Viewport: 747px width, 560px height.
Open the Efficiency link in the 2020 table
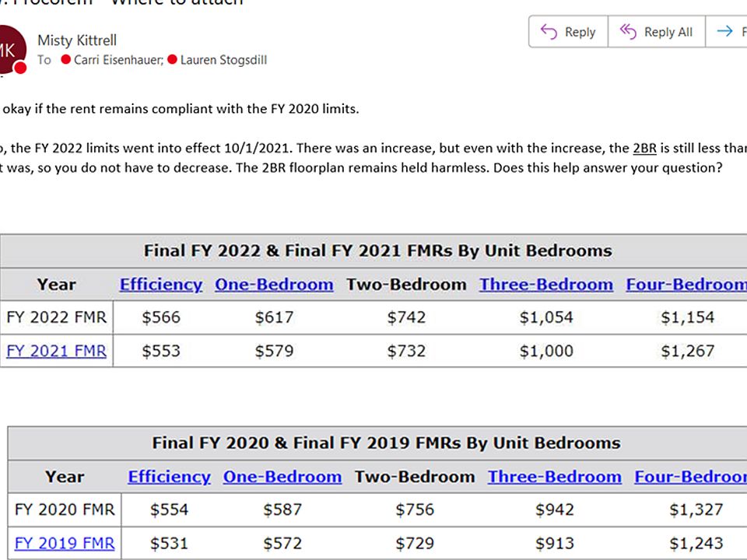coord(169,477)
